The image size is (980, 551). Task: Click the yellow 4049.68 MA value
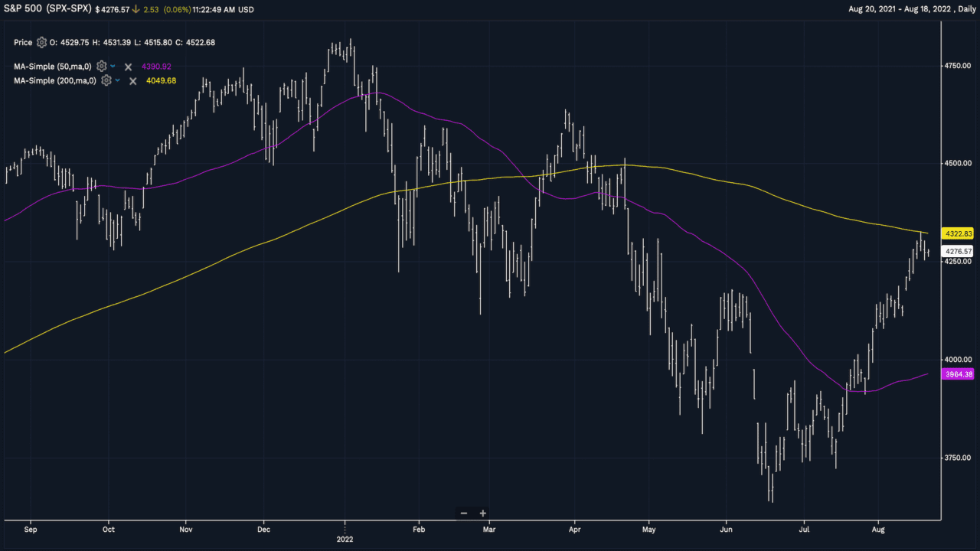pyautogui.click(x=161, y=80)
